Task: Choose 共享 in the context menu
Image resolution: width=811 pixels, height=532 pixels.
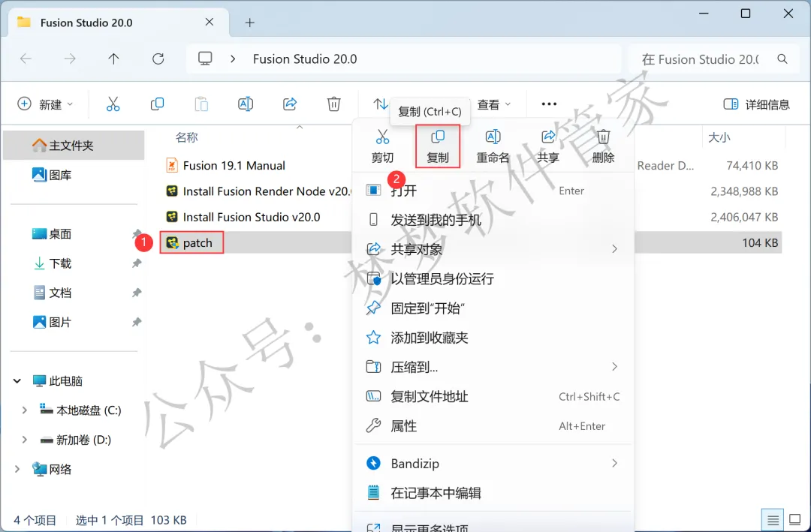Action: click(x=547, y=147)
